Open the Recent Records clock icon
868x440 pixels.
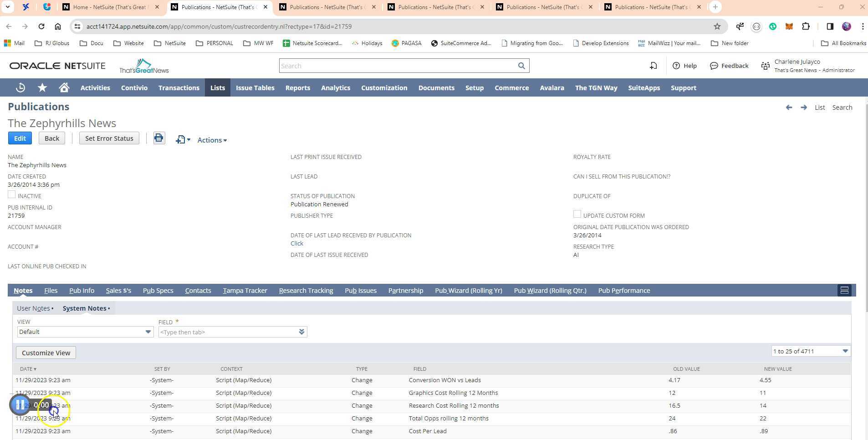(20, 88)
